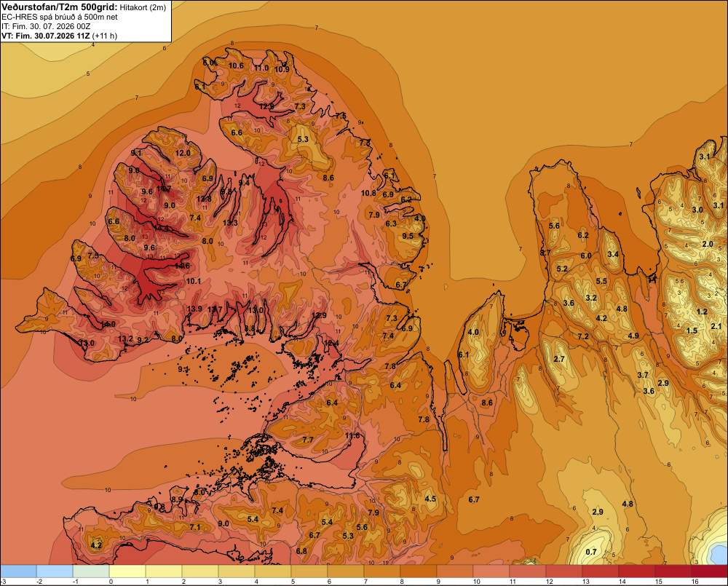
Task: Select the dark red 16 legend swatch
Action: coord(709,571)
